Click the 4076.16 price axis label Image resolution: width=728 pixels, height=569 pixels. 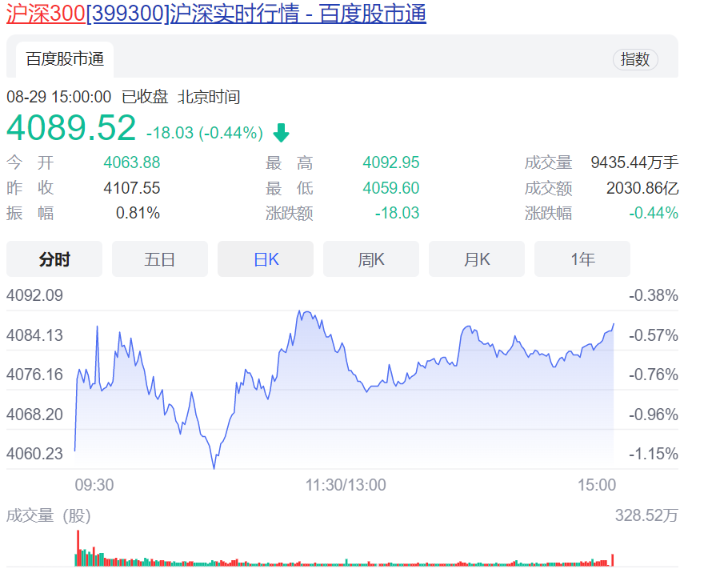[x=34, y=375]
